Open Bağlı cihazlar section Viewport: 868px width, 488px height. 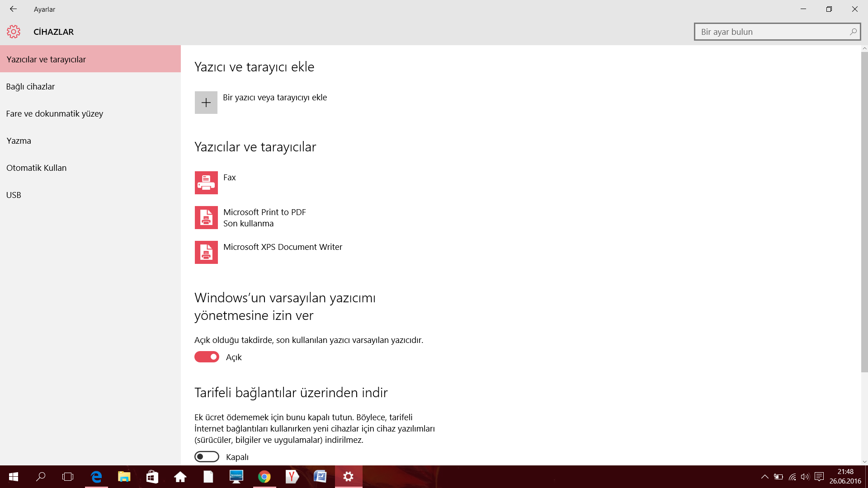click(x=90, y=86)
